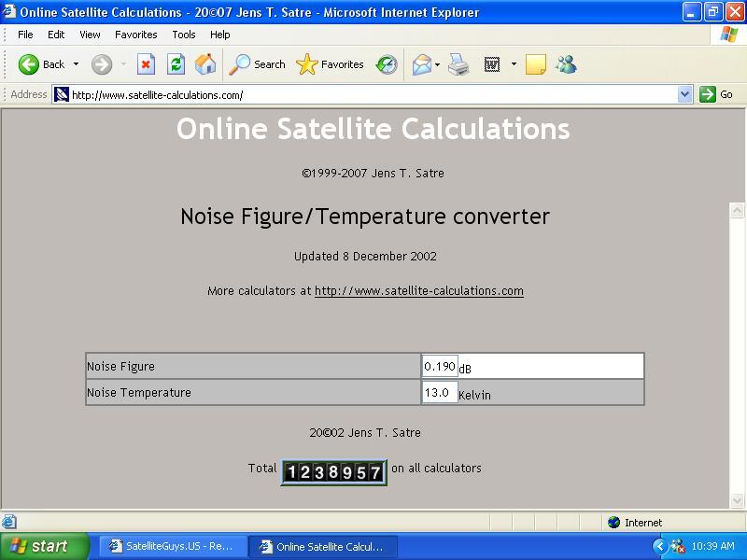Click the Noise Temperature Kelvin input field
This screenshot has width=747, height=560.
(x=440, y=392)
